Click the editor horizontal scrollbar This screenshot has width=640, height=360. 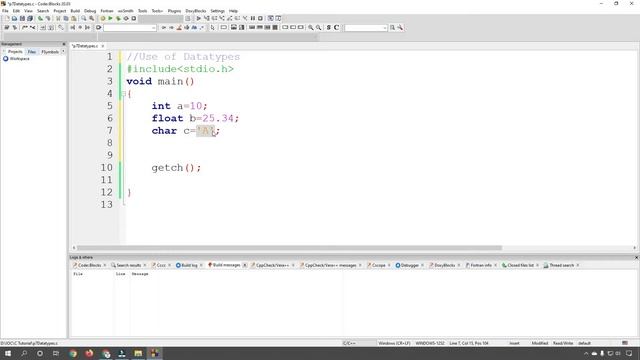[x=289, y=248]
